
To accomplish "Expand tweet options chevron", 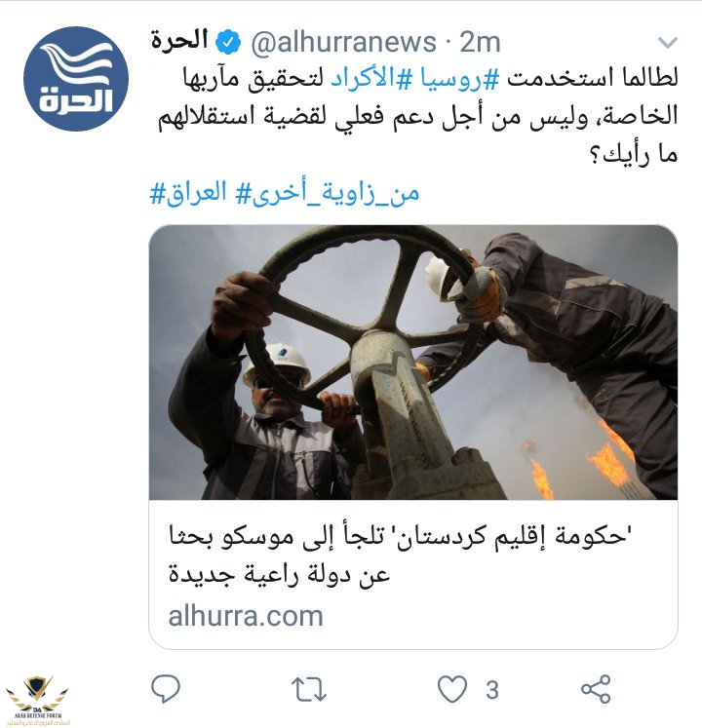I will click(x=668, y=43).
